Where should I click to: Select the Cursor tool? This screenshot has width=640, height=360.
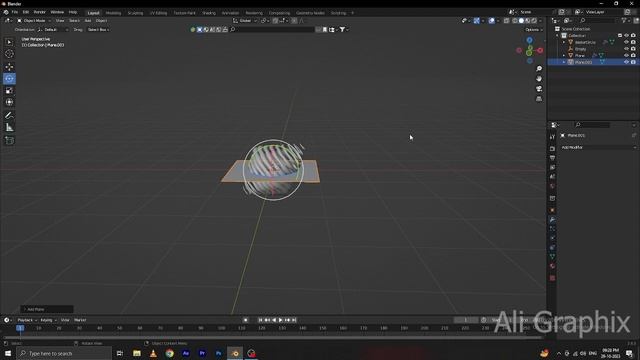(9, 54)
